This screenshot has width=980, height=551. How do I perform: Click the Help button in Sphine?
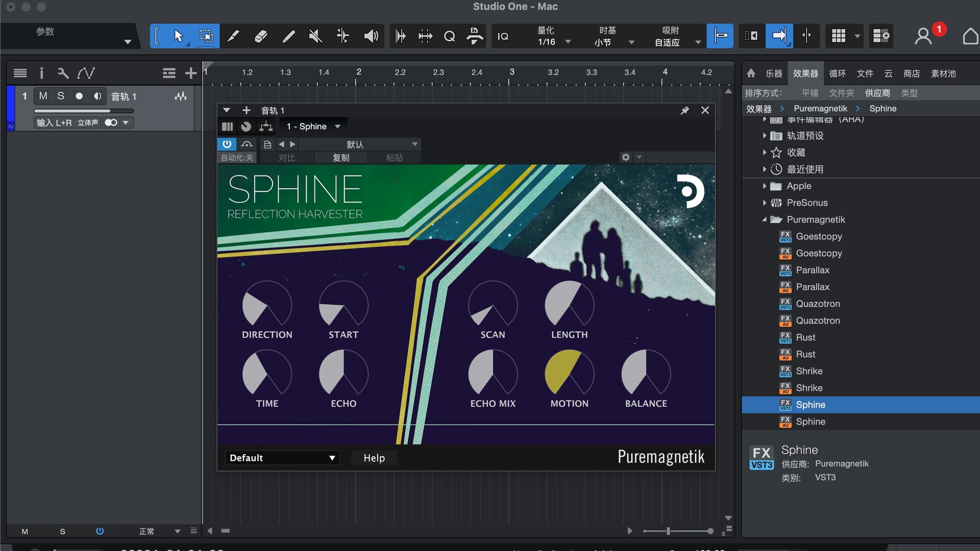[x=374, y=458]
